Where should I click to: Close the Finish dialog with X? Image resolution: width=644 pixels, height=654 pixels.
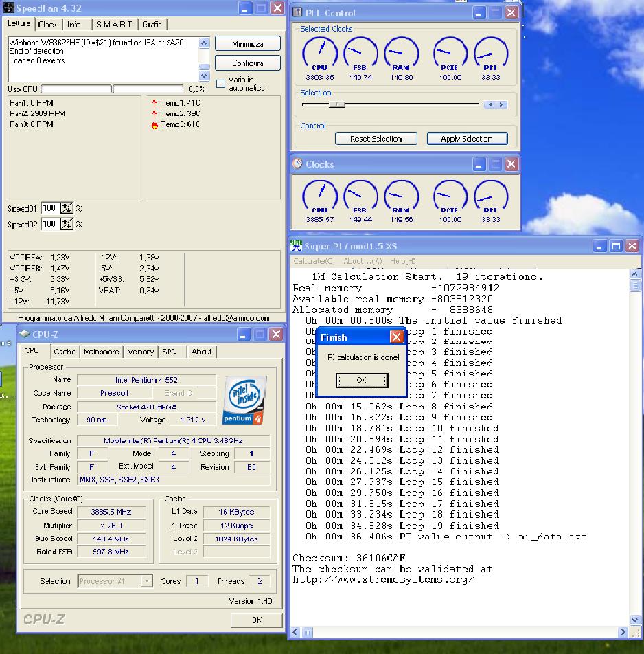point(396,337)
